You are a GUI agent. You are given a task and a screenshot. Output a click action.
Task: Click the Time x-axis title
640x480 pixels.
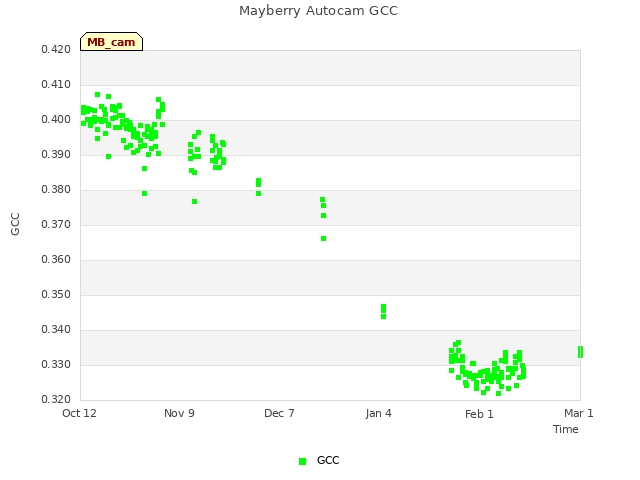(x=566, y=429)
